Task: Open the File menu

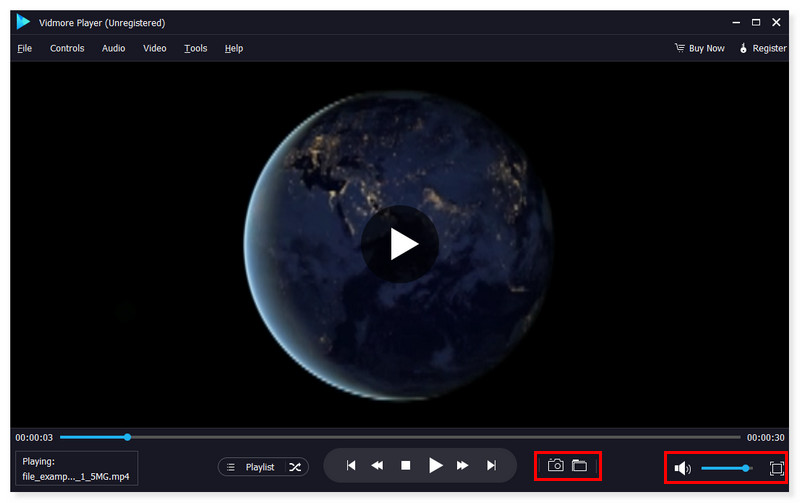Action: tap(25, 48)
